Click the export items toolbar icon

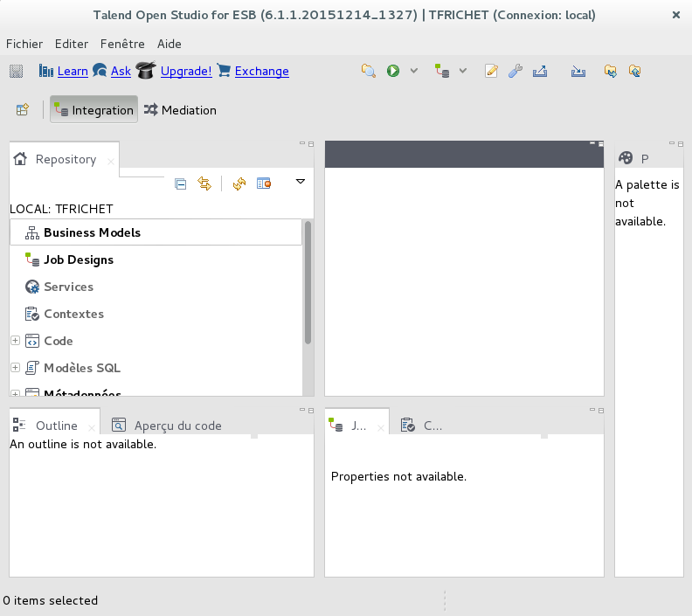[540, 71]
